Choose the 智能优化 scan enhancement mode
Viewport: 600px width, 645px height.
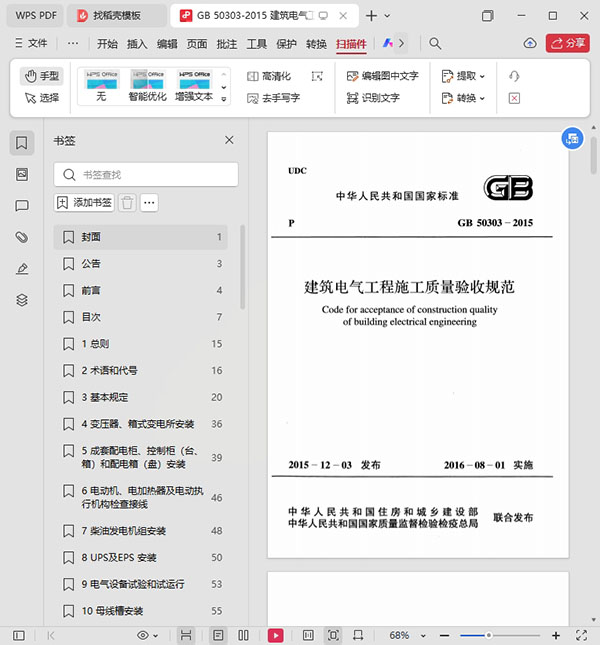[146, 85]
